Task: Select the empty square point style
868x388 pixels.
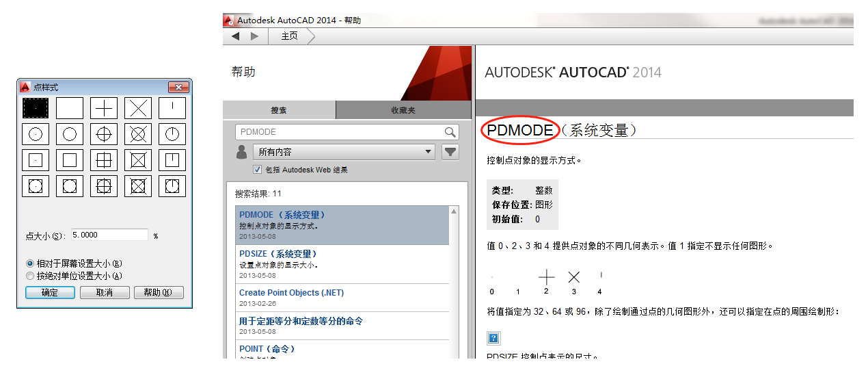Action: coord(70,160)
